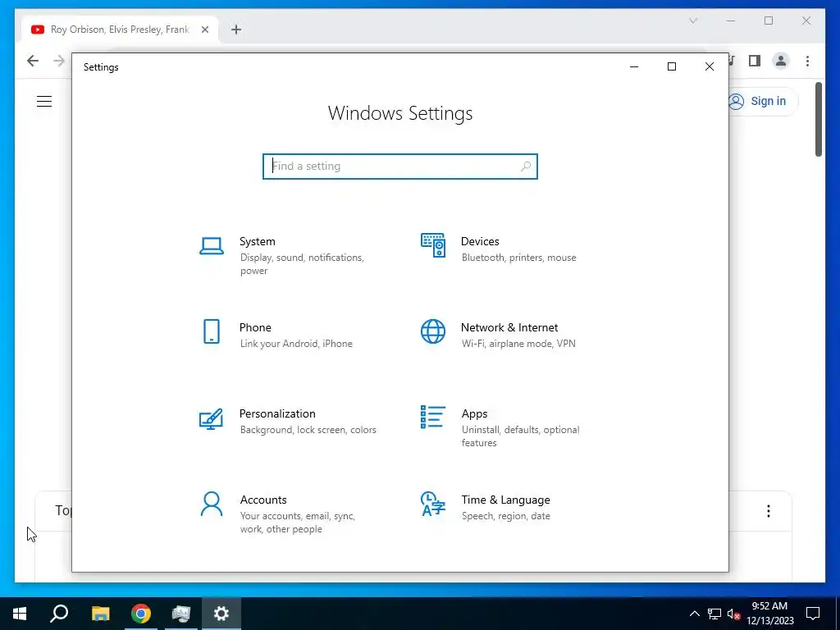
Task: Open the tab search chevron in Chrome
Action: tap(693, 21)
